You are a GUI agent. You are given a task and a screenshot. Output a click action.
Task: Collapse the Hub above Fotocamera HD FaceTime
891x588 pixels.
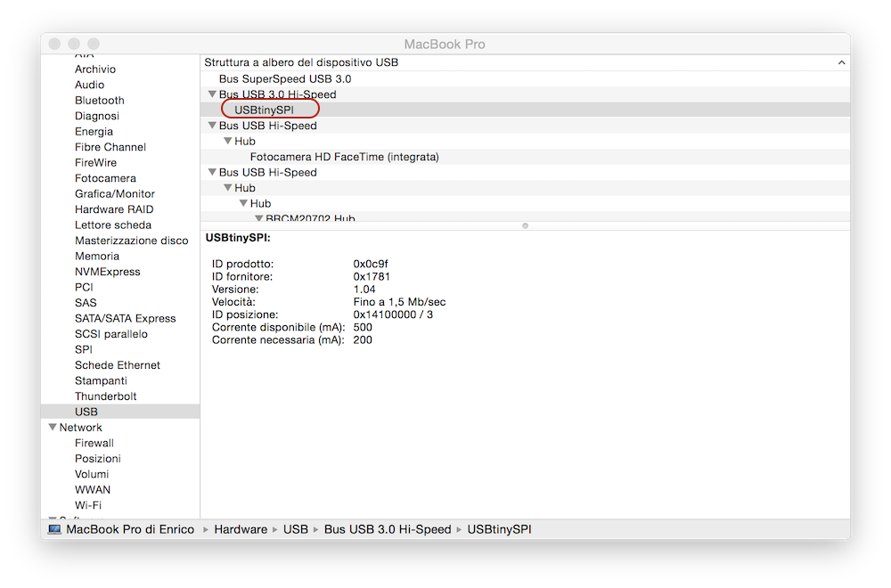click(228, 141)
